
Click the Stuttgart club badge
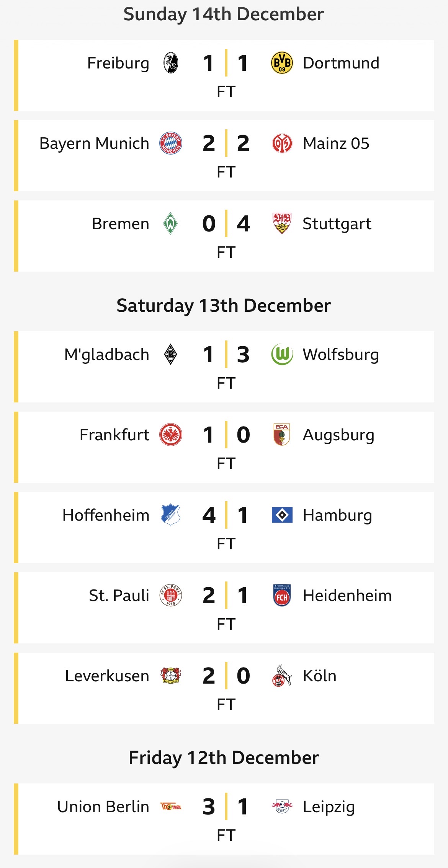pos(282,223)
